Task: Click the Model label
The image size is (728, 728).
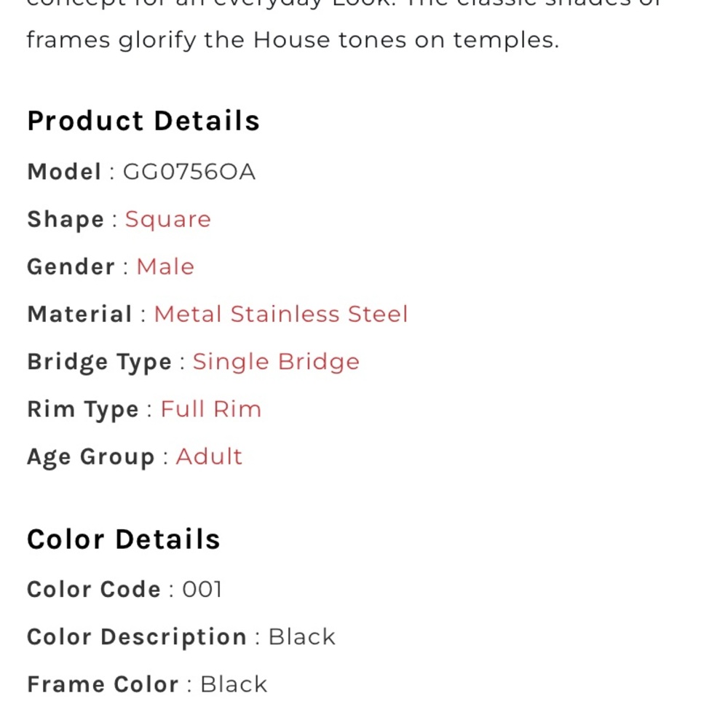Action: (64, 172)
